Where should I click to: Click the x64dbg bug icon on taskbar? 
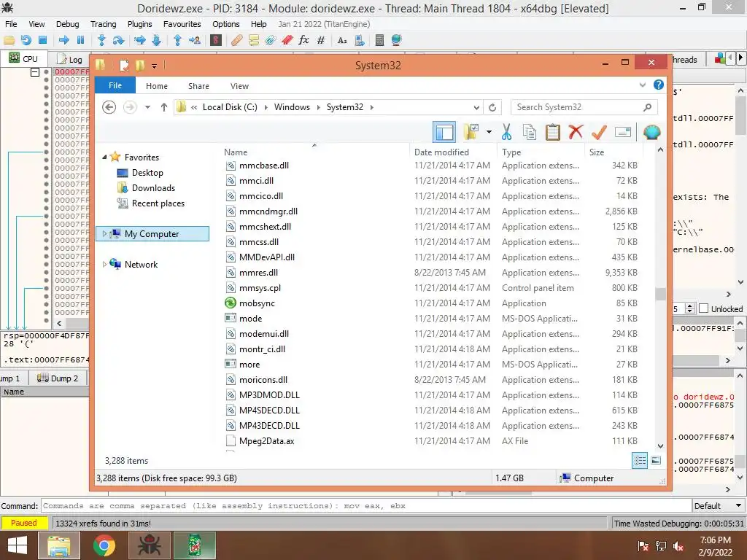150,545
